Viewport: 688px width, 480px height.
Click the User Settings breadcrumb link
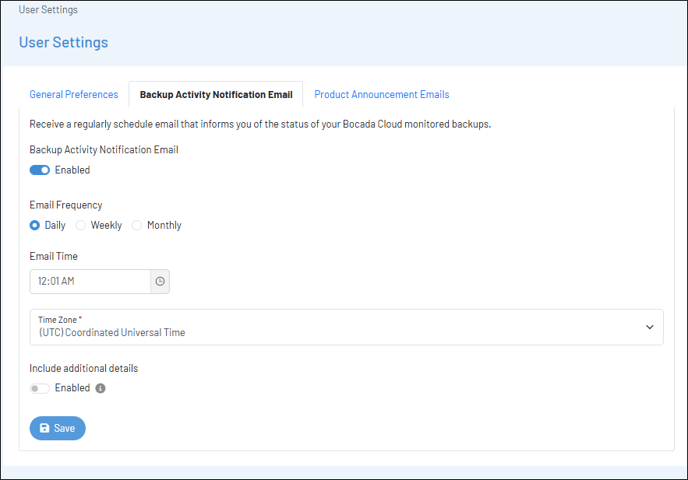pos(48,10)
